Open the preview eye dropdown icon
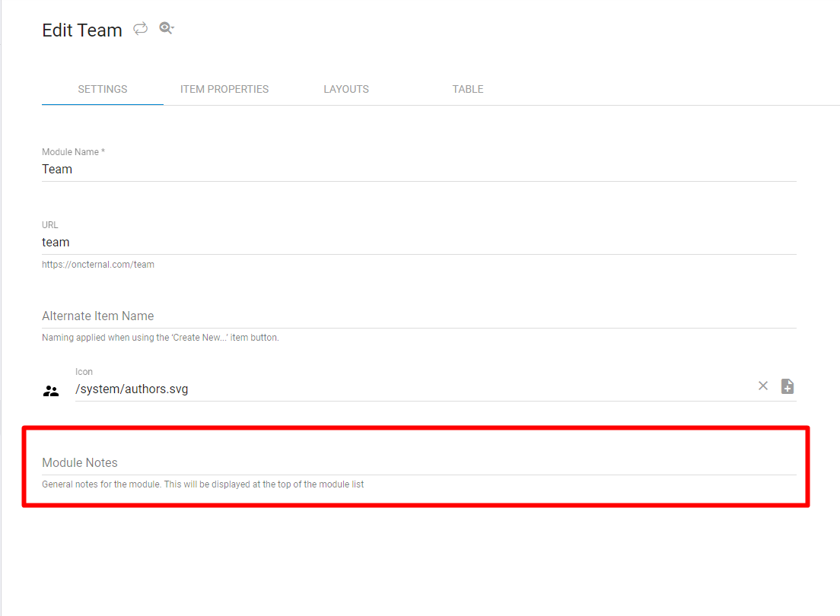Viewport: 840px width, 616px height. pos(166,29)
